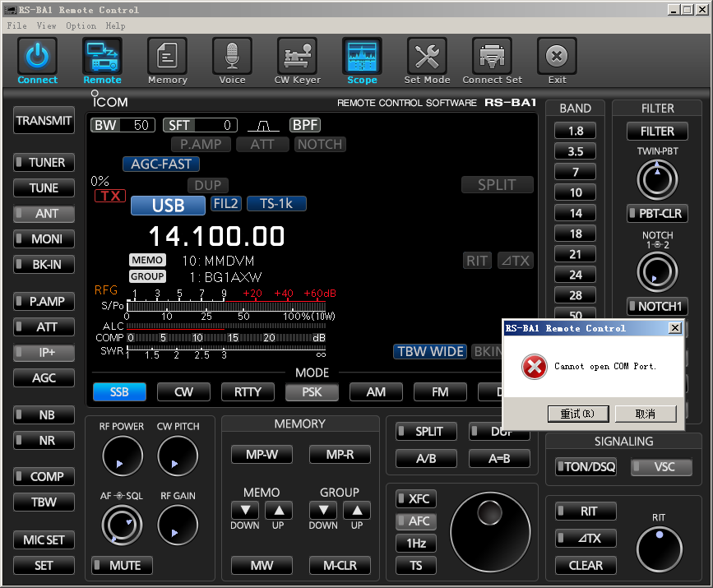
Task: Select SSB mode
Action: pos(119,391)
